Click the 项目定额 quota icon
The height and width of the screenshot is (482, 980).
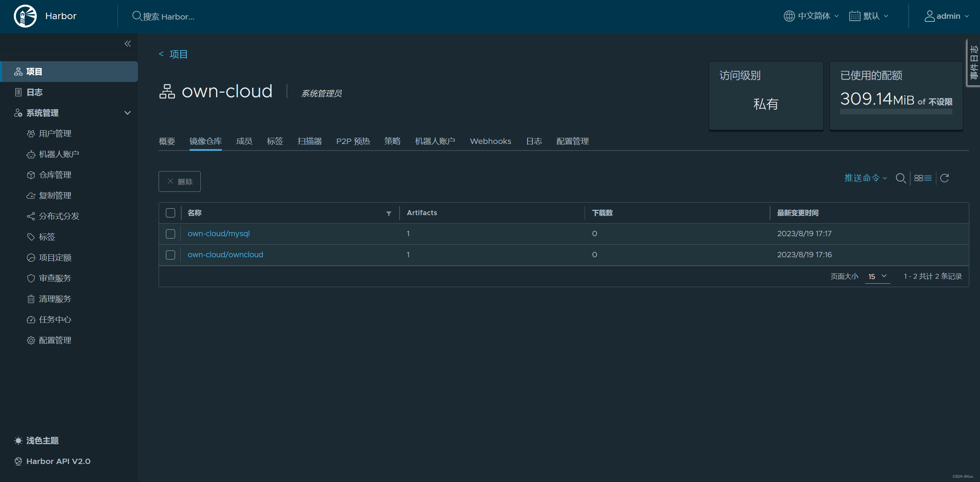coord(31,258)
